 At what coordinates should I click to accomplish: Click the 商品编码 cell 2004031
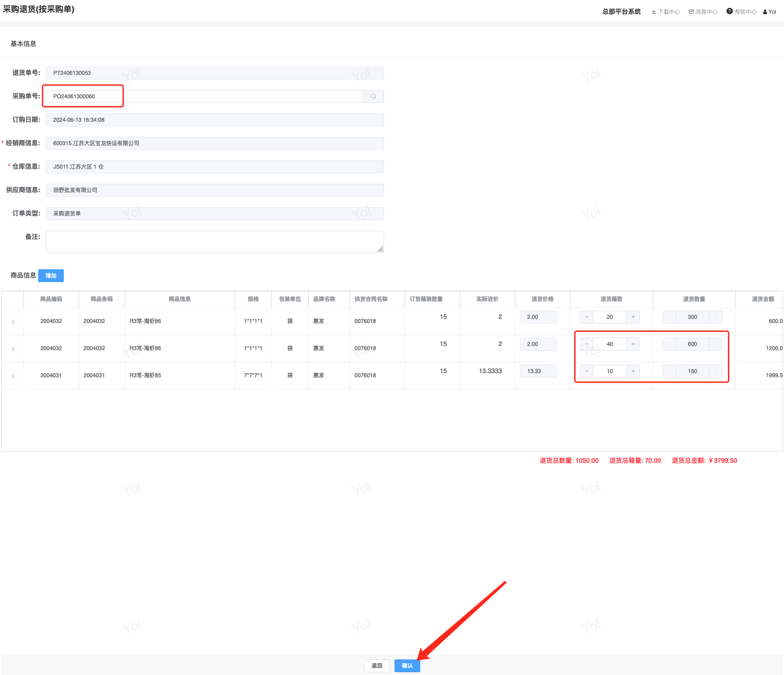coord(51,375)
